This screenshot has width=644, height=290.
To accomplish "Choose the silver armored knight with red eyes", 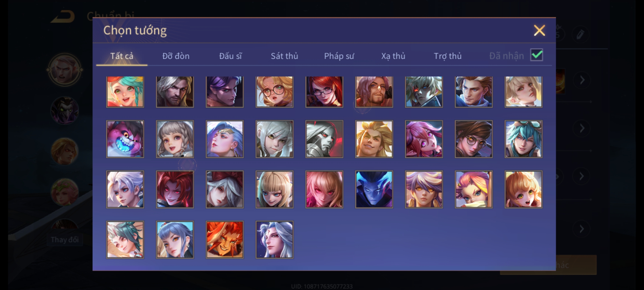I will pos(324,139).
